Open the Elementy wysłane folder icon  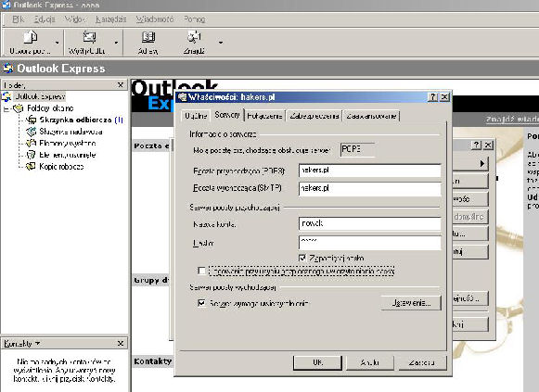point(31,143)
